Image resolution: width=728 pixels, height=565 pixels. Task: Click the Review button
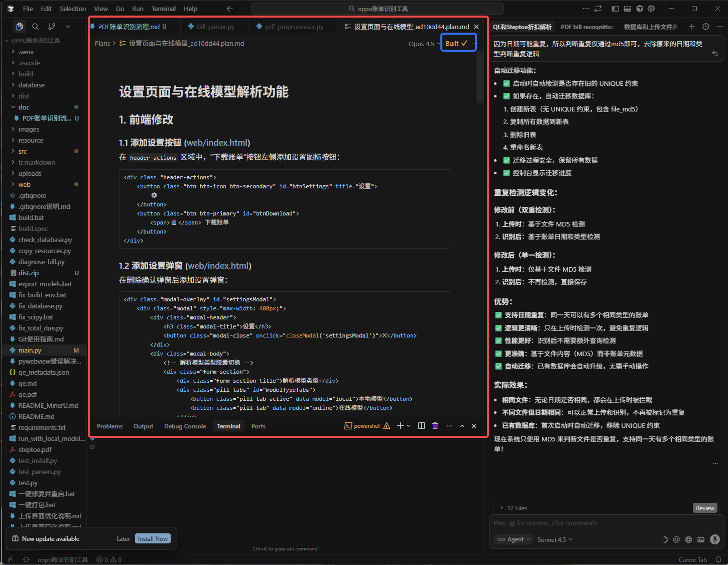705,508
